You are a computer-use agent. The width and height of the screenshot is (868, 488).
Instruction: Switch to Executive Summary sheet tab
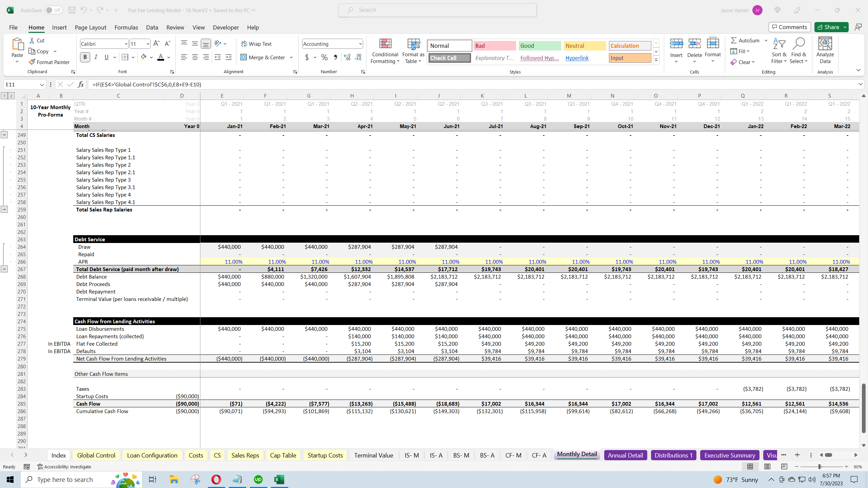[730, 455]
